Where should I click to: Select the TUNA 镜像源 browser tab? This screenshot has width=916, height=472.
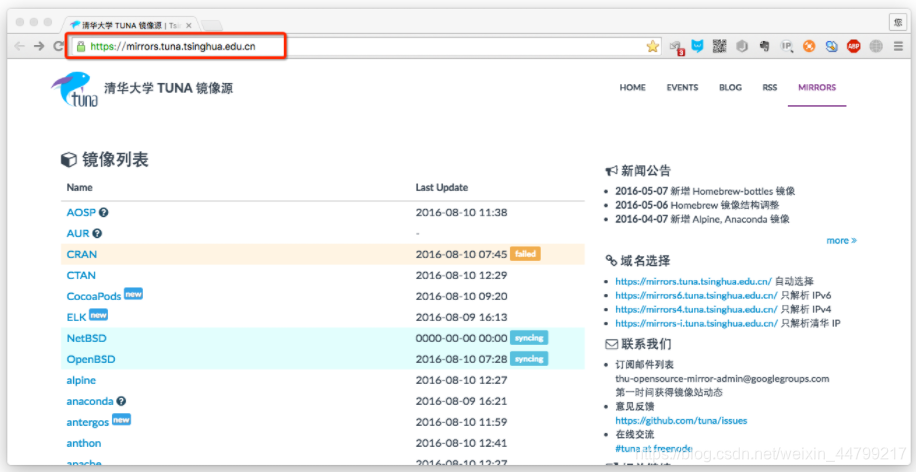tap(129, 25)
